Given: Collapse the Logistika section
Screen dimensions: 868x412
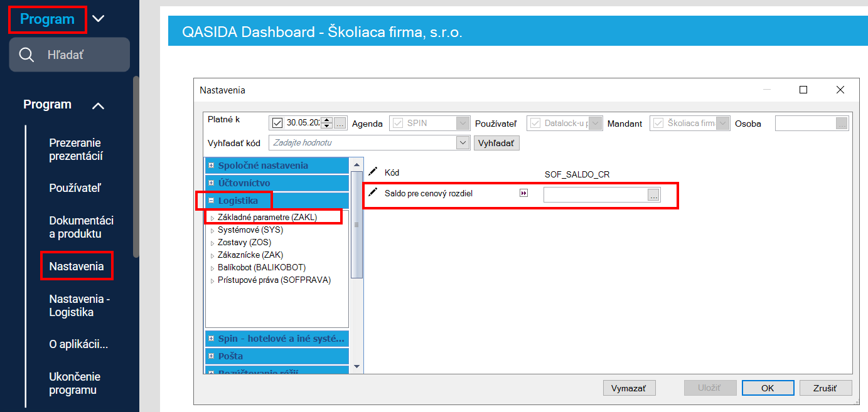Looking at the screenshot, I should tap(212, 201).
